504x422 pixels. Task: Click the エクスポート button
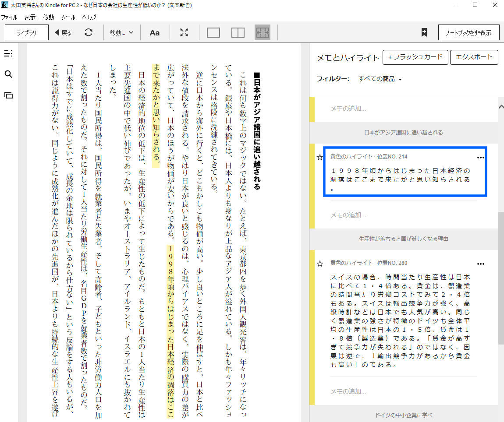tap(474, 57)
